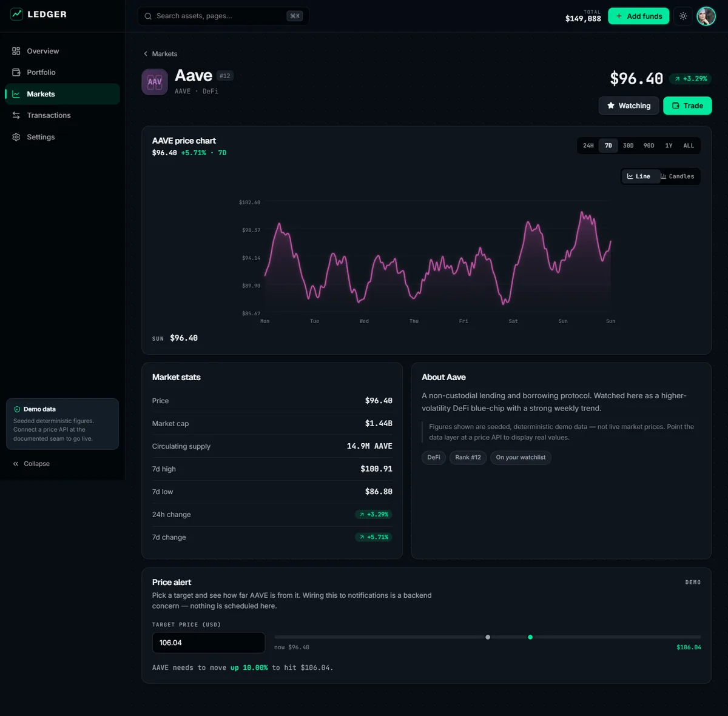Screen dimensions: 728x716
Task: Click the total balance $149,088
Action: (583, 19)
